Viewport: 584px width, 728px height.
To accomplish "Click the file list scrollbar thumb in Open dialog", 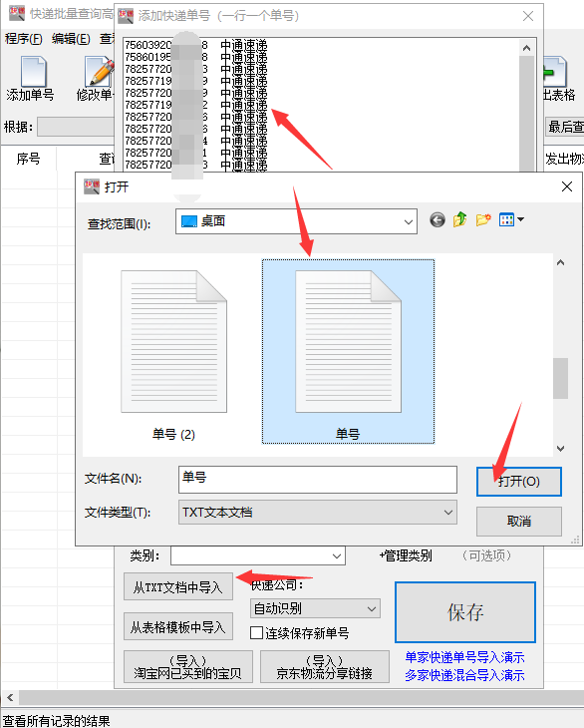I will coord(560,378).
